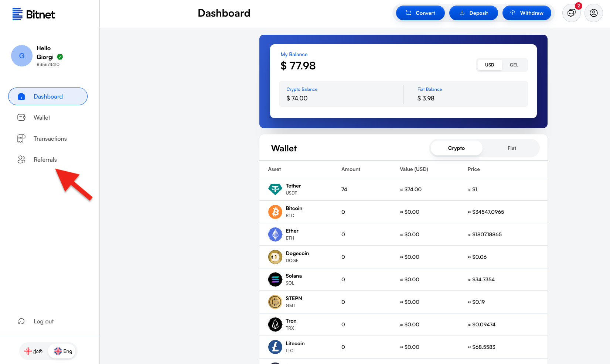Open Dashboard in sidebar menu
The height and width of the screenshot is (364, 610).
pos(48,96)
